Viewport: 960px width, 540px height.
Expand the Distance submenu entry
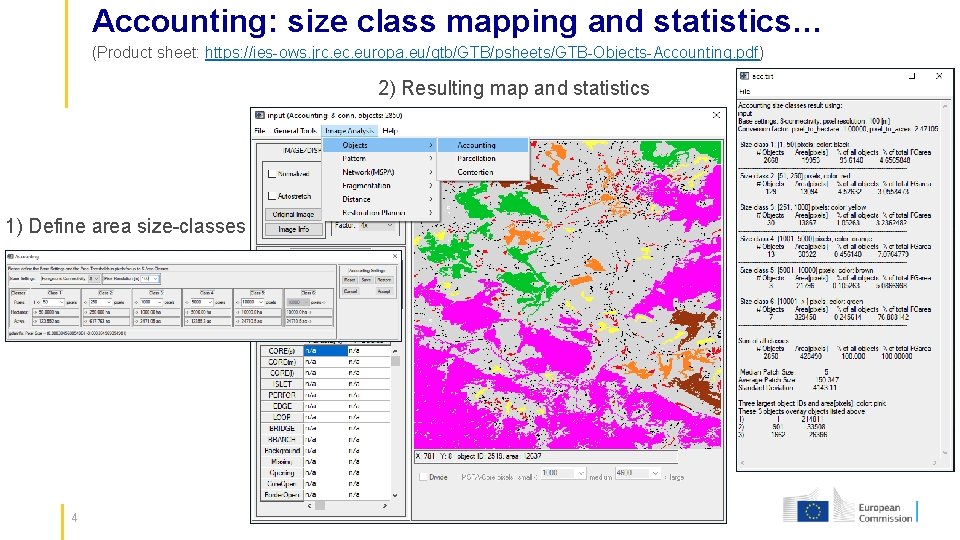(380, 199)
